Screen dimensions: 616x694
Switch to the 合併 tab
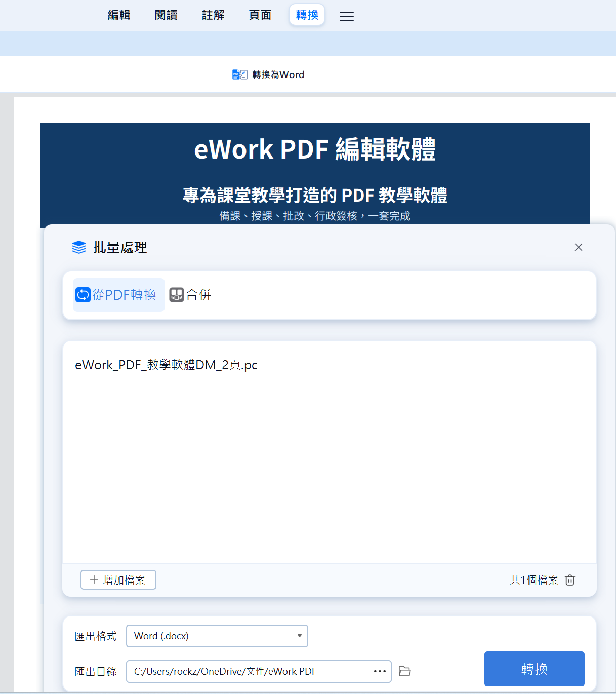pyautogui.click(x=190, y=295)
